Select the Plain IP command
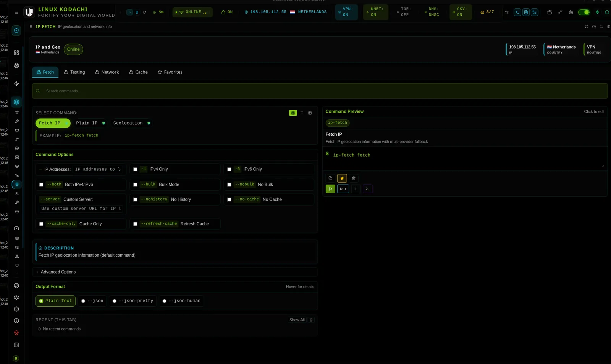Viewport: 611px width, 364px height. pos(90,123)
